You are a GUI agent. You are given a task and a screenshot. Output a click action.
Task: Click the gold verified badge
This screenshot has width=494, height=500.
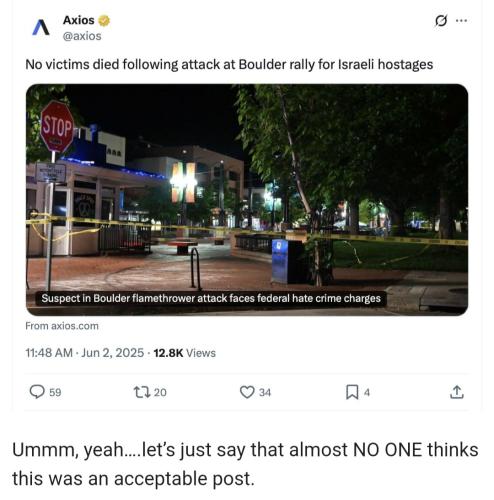pyautogui.click(x=104, y=21)
